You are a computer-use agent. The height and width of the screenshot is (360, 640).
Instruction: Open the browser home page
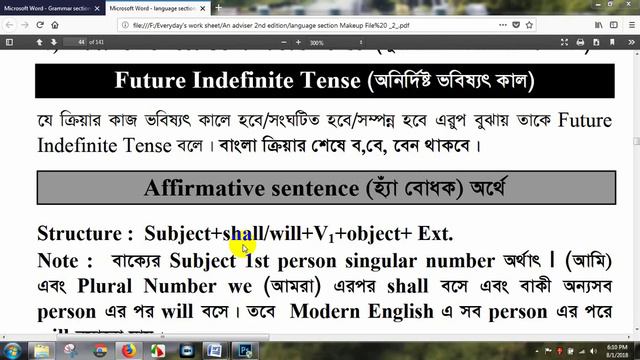pyautogui.click(x=55, y=25)
